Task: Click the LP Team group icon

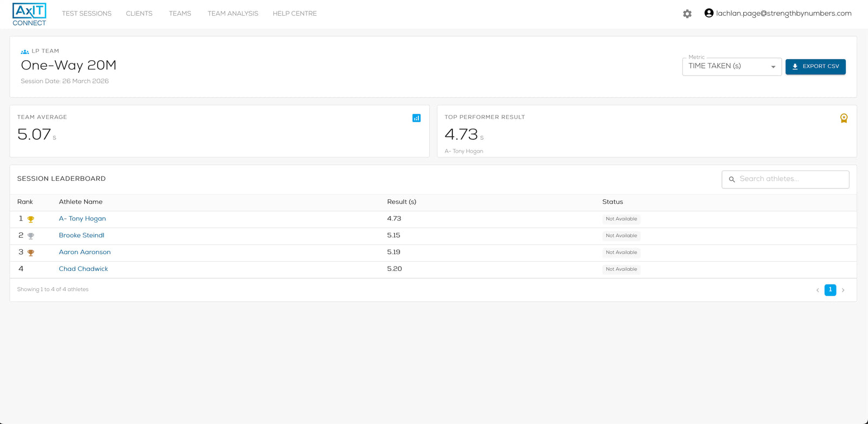Action: [24, 52]
